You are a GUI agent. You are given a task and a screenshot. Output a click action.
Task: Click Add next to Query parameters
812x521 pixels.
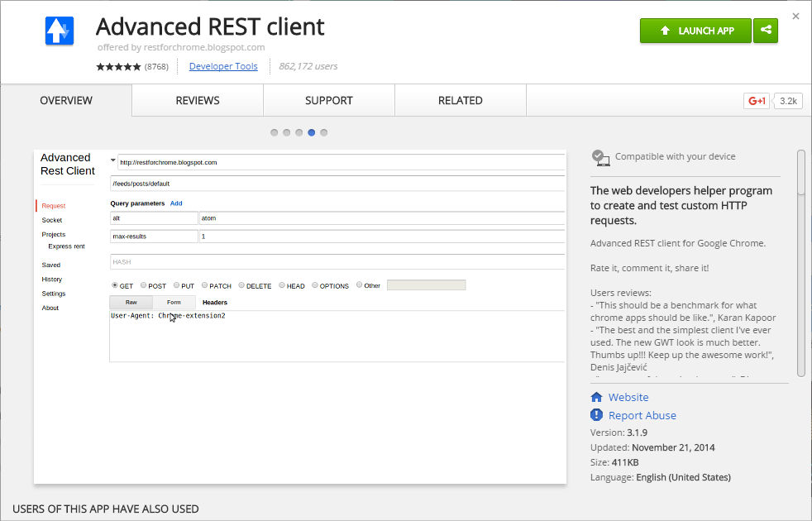click(176, 203)
